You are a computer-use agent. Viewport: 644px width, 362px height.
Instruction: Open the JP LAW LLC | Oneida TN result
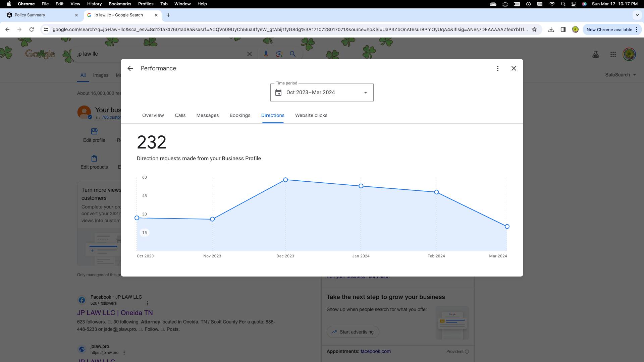115,313
